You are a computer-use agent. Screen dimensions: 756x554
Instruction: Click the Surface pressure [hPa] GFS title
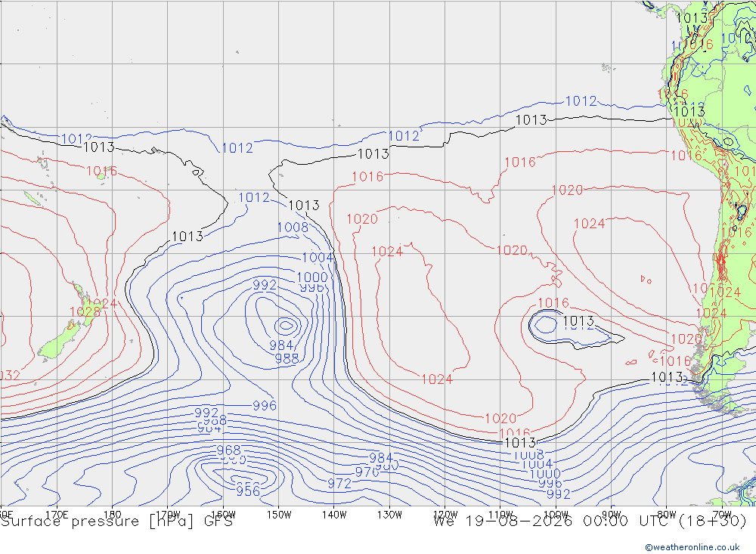[x=116, y=522]
